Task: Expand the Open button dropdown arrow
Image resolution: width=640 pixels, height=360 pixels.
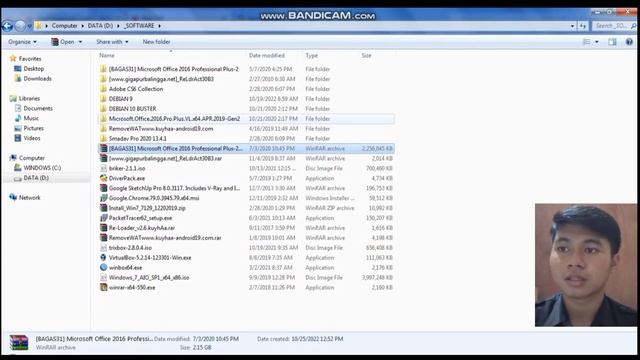Action: [x=80, y=42]
